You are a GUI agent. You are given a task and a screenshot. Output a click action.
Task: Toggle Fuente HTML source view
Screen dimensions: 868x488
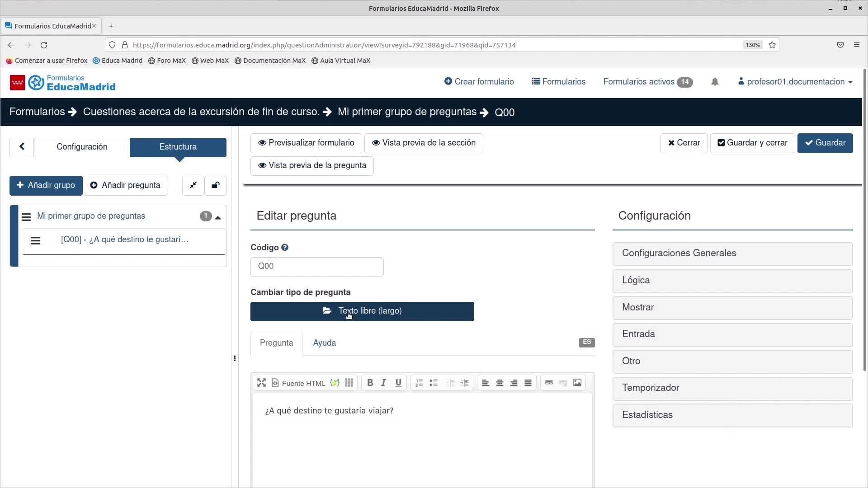tap(298, 383)
